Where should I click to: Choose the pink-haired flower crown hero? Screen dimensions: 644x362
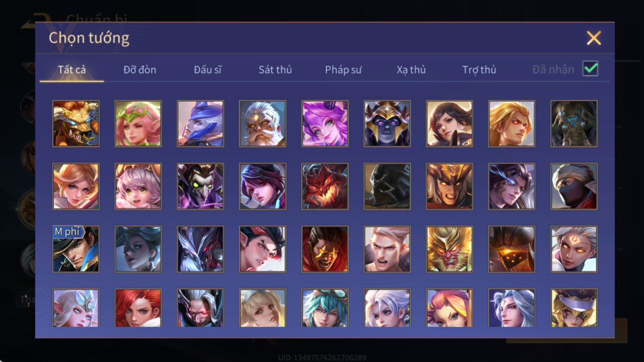138,124
